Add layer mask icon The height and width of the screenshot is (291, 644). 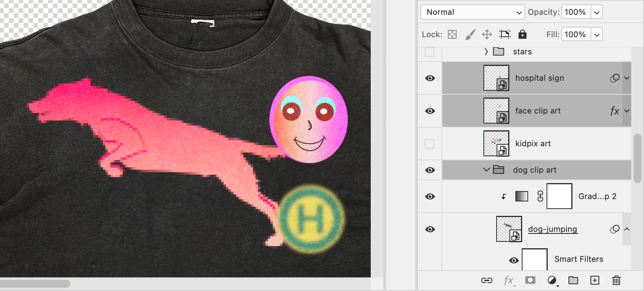tap(530, 280)
